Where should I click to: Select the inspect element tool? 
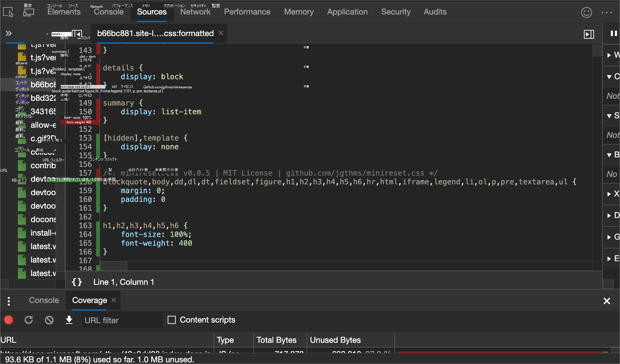pos(8,12)
